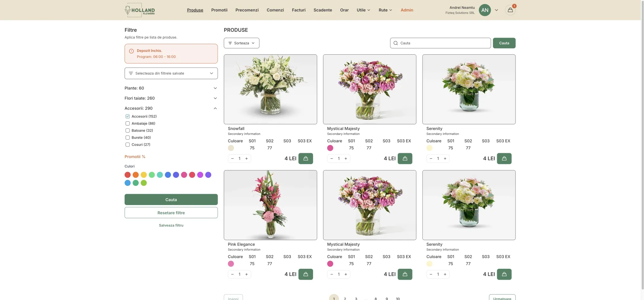Select the orange color swatch filter
644x300 pixels.
tap(136, 175)
